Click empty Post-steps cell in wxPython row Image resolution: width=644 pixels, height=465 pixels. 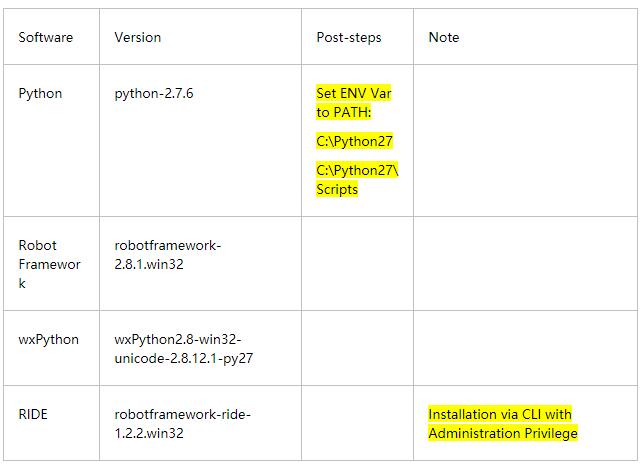[357, 348]
